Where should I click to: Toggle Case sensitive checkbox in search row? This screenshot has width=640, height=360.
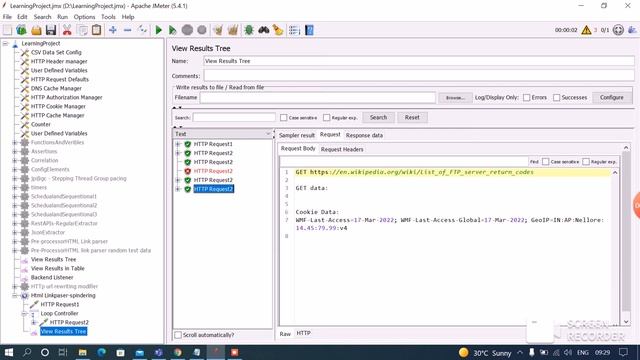tap(283, 118)
